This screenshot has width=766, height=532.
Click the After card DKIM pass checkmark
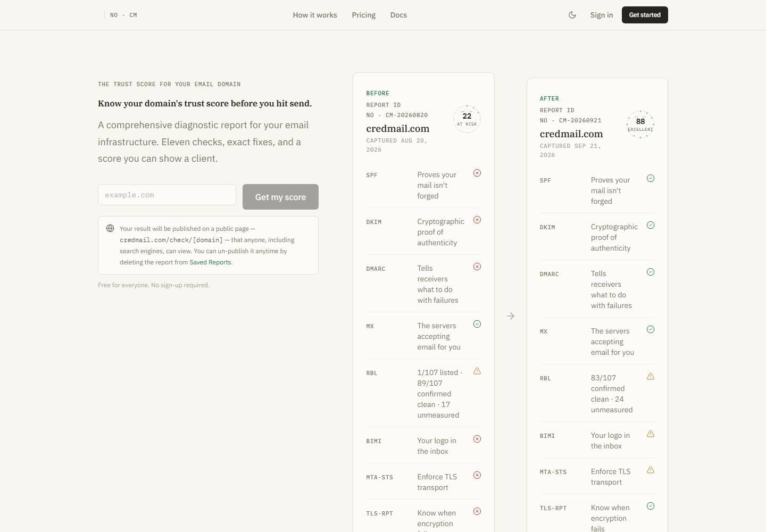(651, 225)
